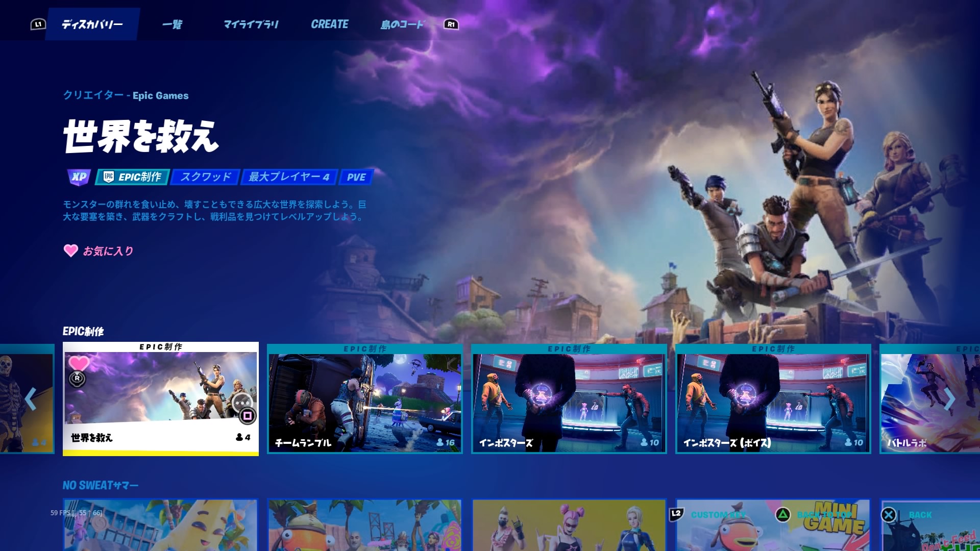Open the 一覧 tab

[x=172, y=24]
